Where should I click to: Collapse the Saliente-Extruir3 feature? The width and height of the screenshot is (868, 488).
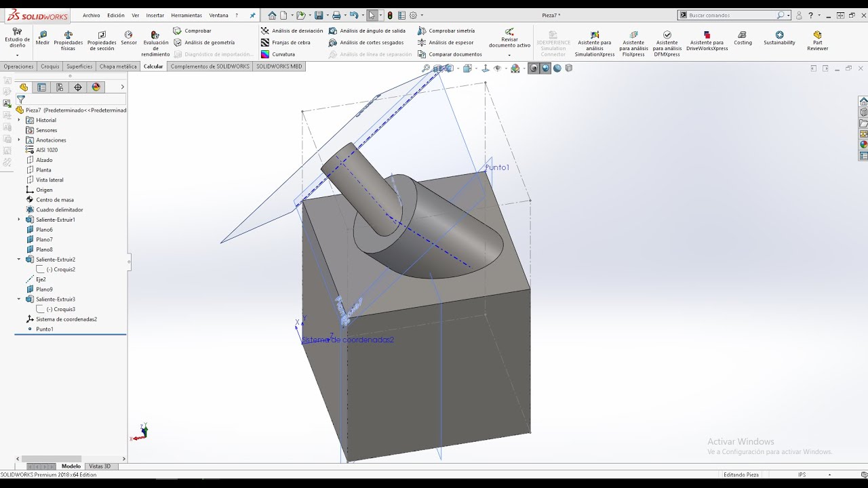(19, 299)
